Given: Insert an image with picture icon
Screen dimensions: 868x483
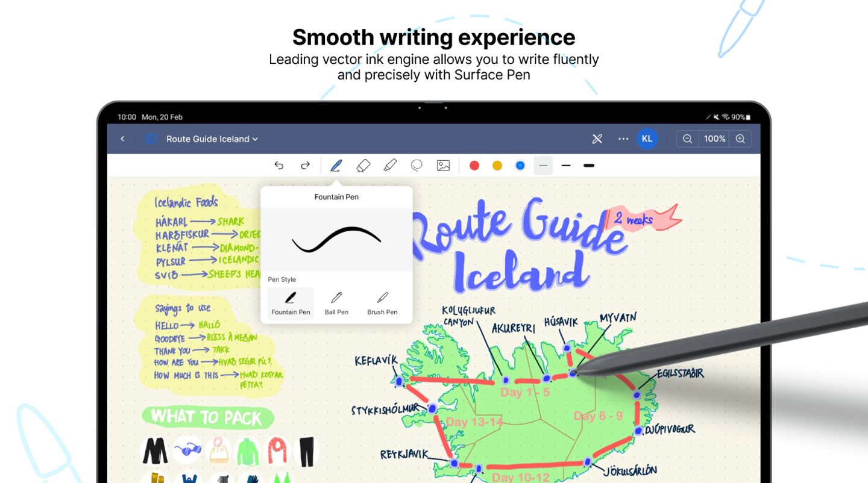Looking at the screenshot, I should pos(444,166).
